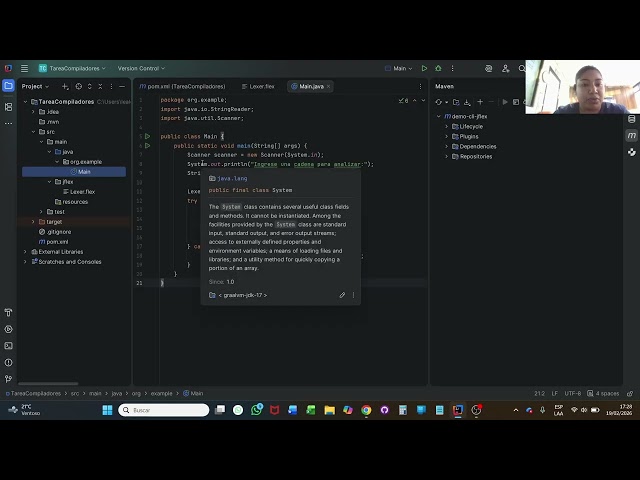Add Maven project with plus icon
640x480 pixels.
point(480,102)
